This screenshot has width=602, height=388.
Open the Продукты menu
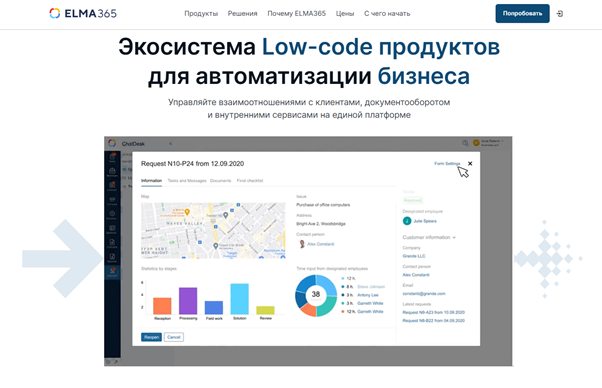pos(201,13)
